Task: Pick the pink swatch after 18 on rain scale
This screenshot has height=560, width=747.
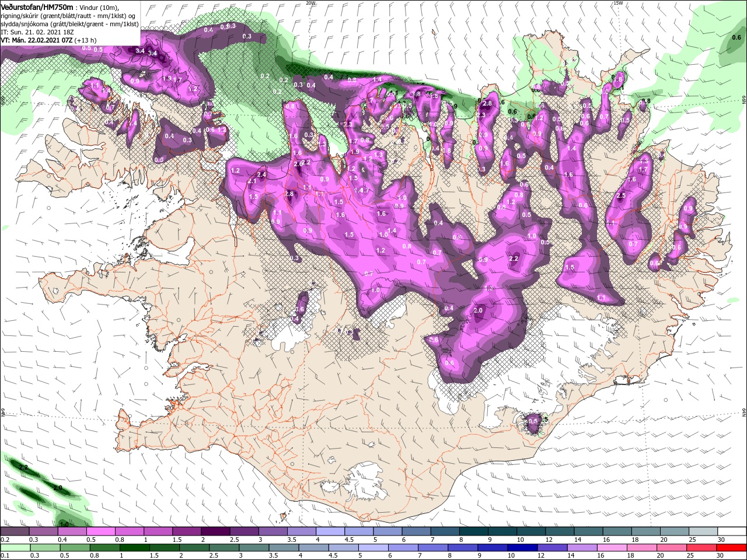Action: coord(642,548)
